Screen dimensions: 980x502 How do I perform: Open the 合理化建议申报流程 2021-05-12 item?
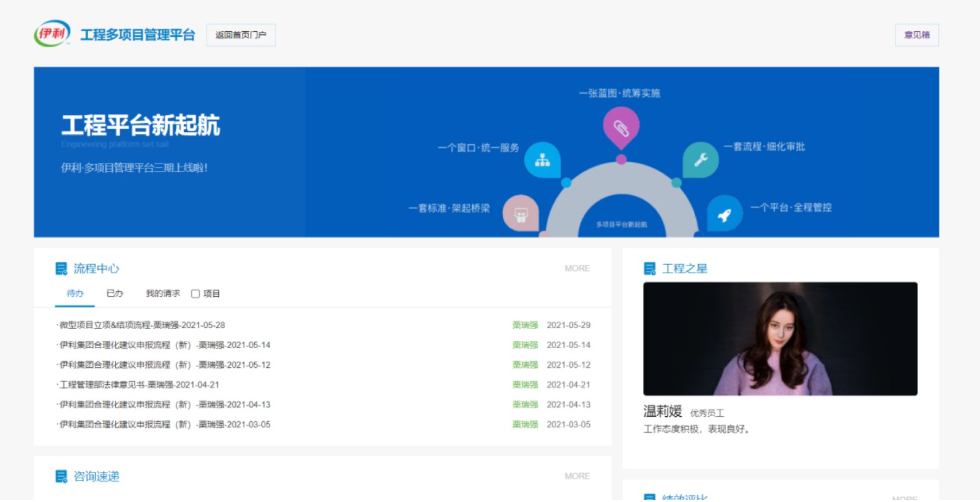[x=164, y=365]
